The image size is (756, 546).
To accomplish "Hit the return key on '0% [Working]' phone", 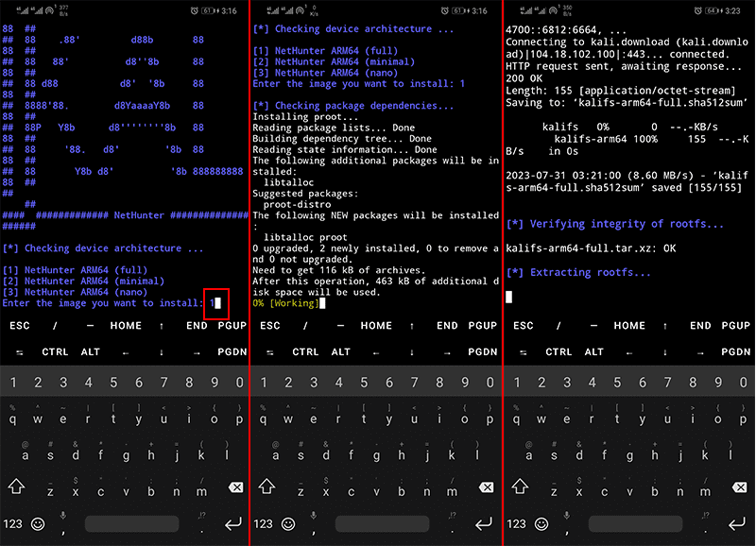I will [x=484, y=523].
